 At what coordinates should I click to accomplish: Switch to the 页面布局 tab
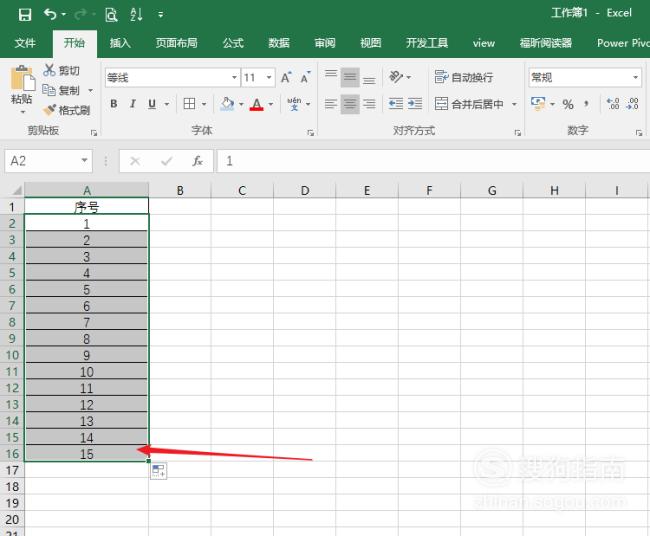176,43
